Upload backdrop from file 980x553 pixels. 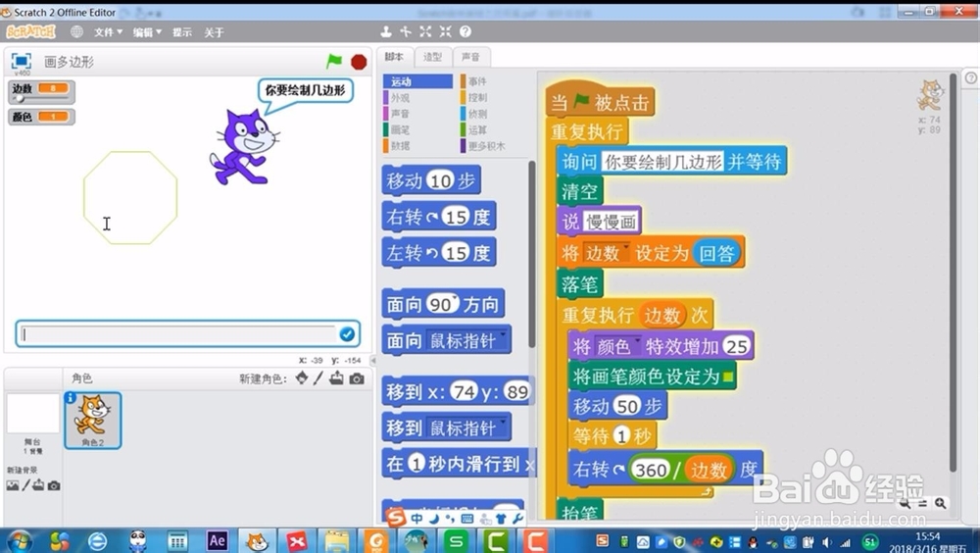click(39, 485)
